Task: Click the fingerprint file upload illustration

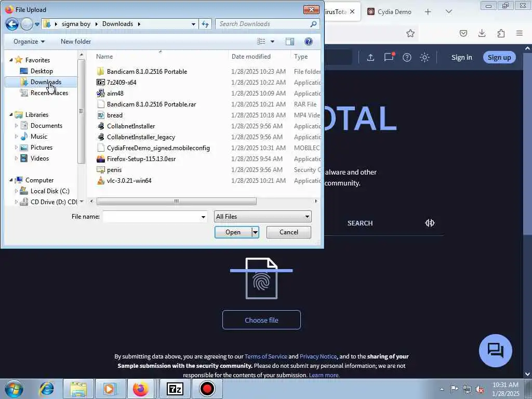Action: (261, 278)
